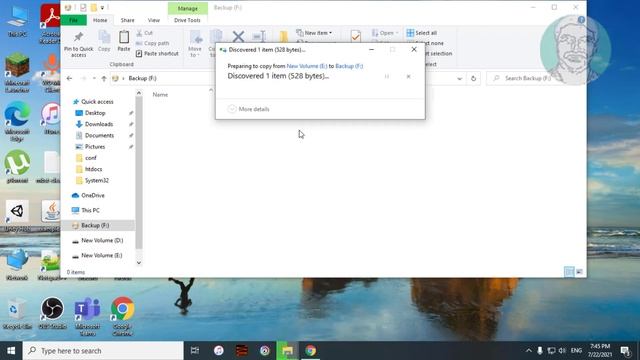The image size is (640, 360).
Task: Click New Volume (E:) link in dialog
Action: [x=307, y=66]
